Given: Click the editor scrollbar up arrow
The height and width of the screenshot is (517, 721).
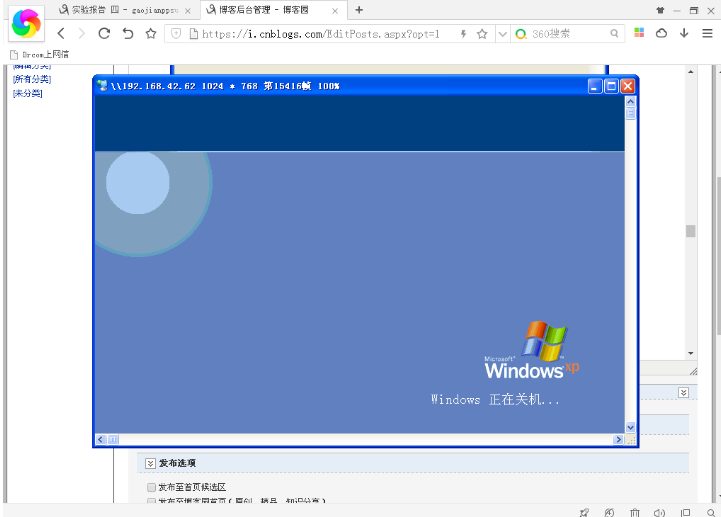Looking at the screenshot, I should [691, 72].
